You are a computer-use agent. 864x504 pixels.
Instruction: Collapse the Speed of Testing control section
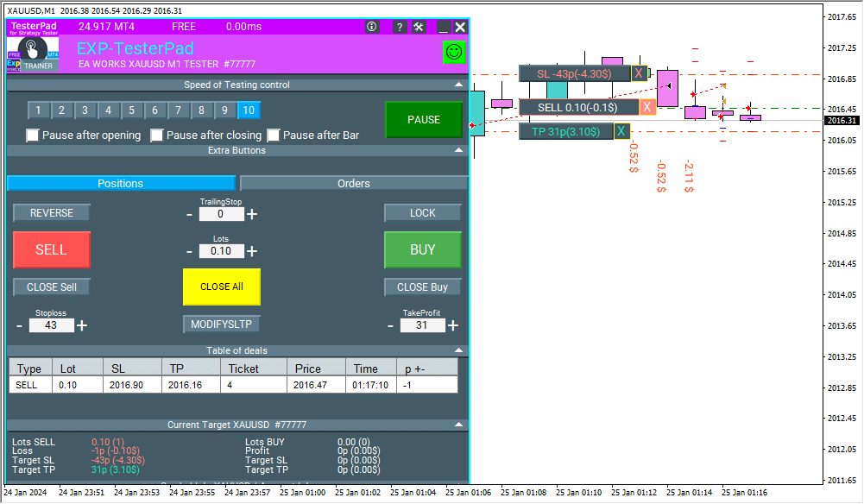[458, 85]
